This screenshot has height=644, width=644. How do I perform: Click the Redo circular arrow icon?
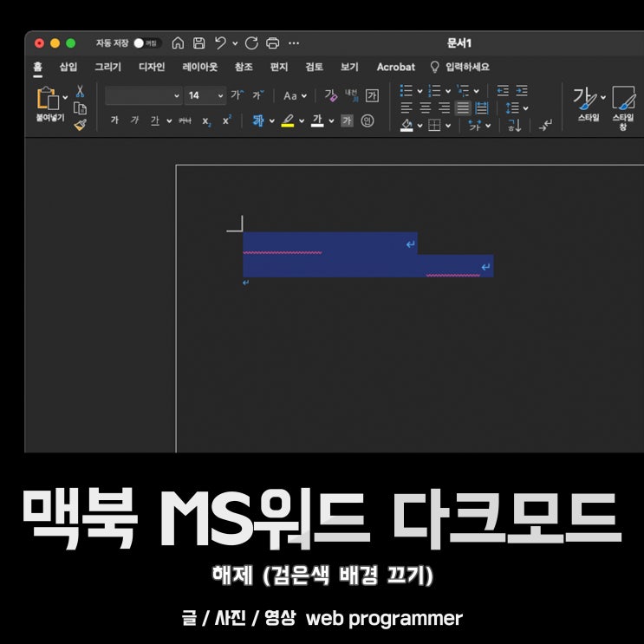pyautogui.click(x=251, y=42)
